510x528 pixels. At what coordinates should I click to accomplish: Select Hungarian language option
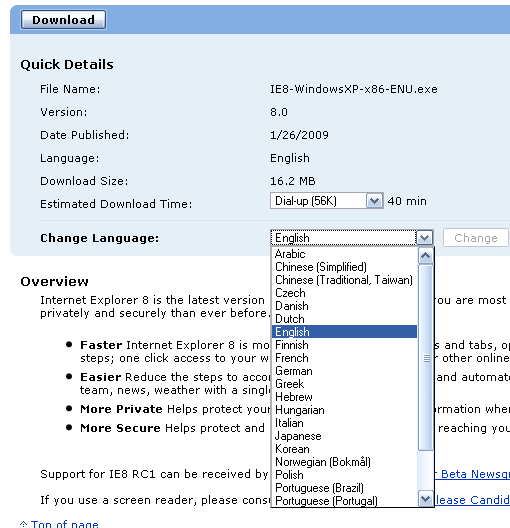pos(344,410)
